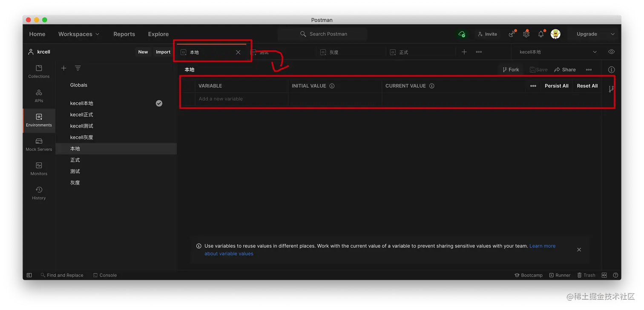The height and width of the screenshot is (310, 644).
Task: Click the Add a new variable field
Action: pyautogui.click(x=242, y=99)
